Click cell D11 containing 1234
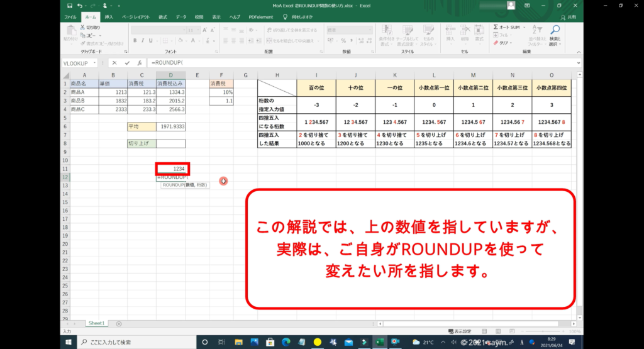 (172, 169)
